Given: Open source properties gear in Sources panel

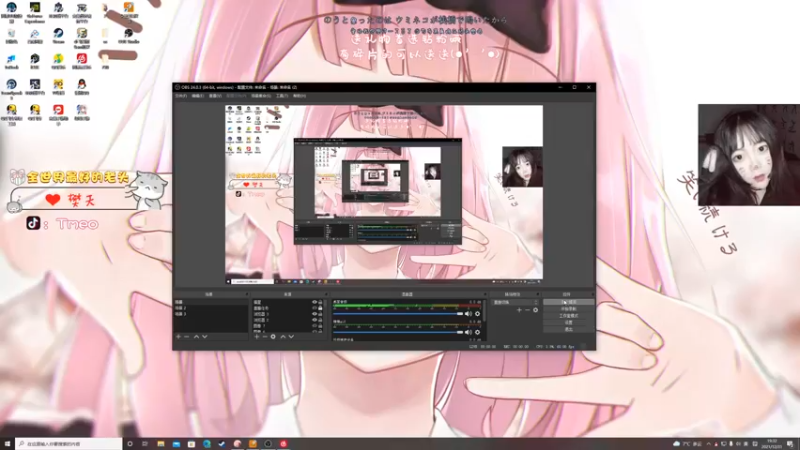Looking at the screenshot, I should click(x=273, y=337).
